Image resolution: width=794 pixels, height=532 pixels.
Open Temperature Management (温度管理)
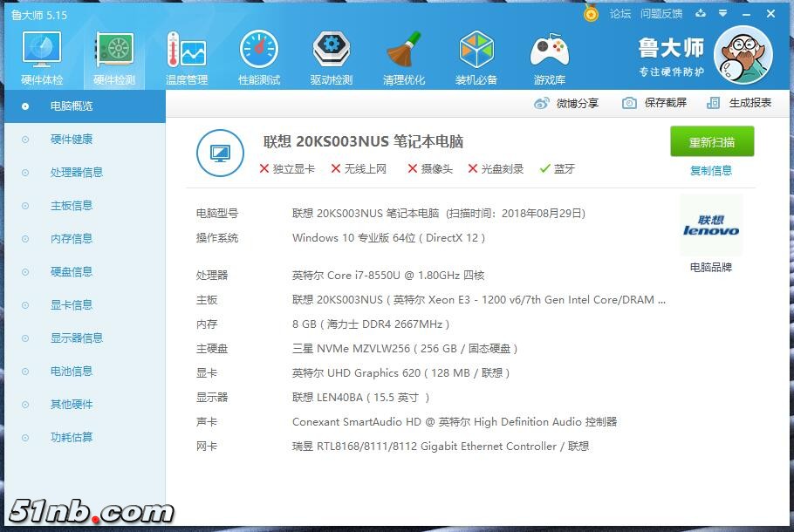pyautogui.click(x=186, y=55)
